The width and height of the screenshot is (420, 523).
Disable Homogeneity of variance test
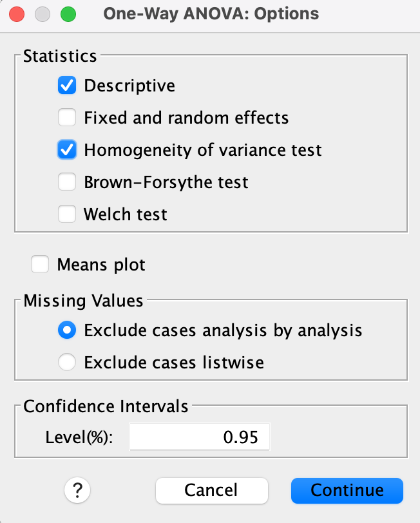67,150
